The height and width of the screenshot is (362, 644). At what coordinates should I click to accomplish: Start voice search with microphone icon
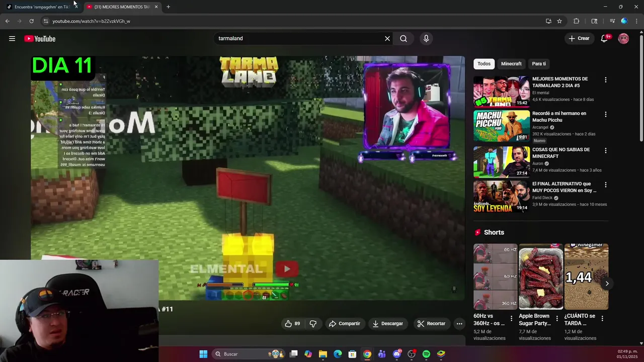pos(426,39)
